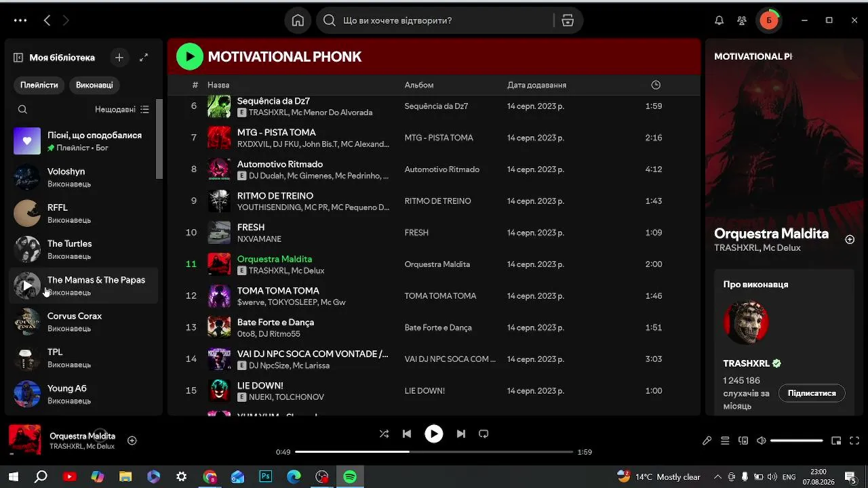The width and height of the screenshot is (868, 488).
Task: Click the track title Sequência da Dz7
Action: [x=273, y=101]
